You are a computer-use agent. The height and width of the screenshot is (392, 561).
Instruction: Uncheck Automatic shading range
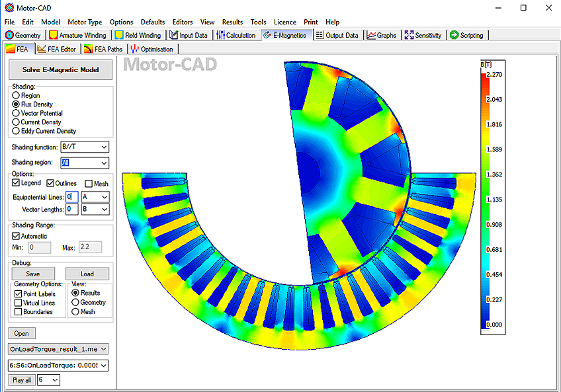pos(16,236)
